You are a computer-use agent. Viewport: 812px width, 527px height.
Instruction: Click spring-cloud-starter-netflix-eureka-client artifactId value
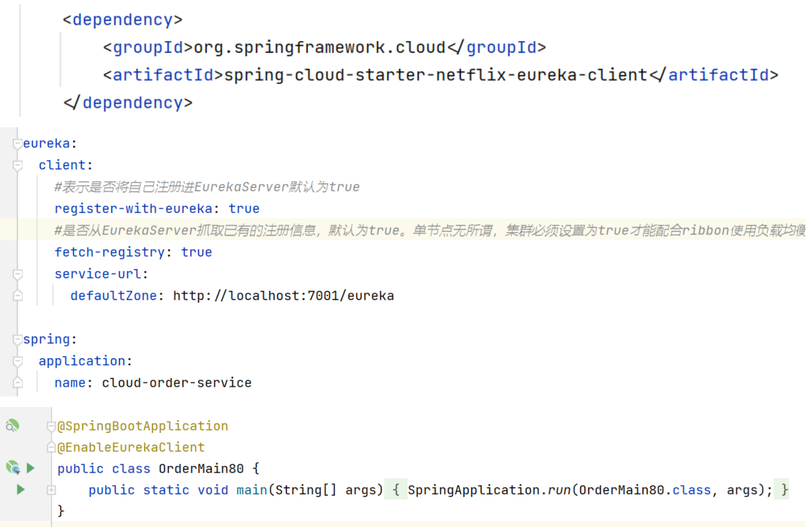(x=436, y=75)
